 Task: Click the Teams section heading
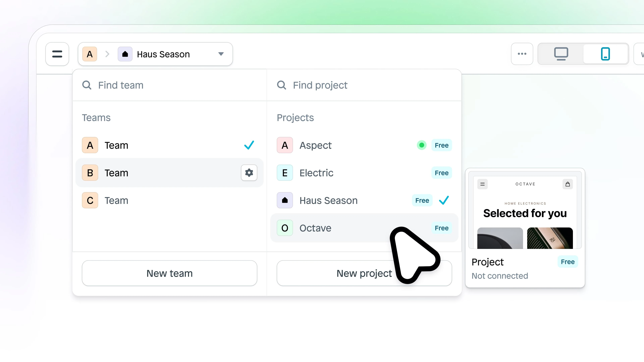96,118
